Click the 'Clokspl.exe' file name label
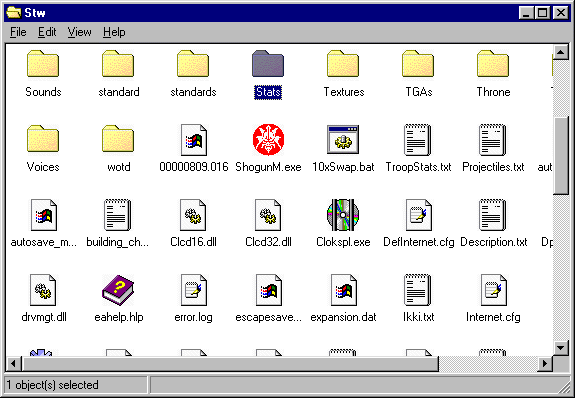Screen dimensions: 575x398 pyautogui.click(x=343, y=242)
